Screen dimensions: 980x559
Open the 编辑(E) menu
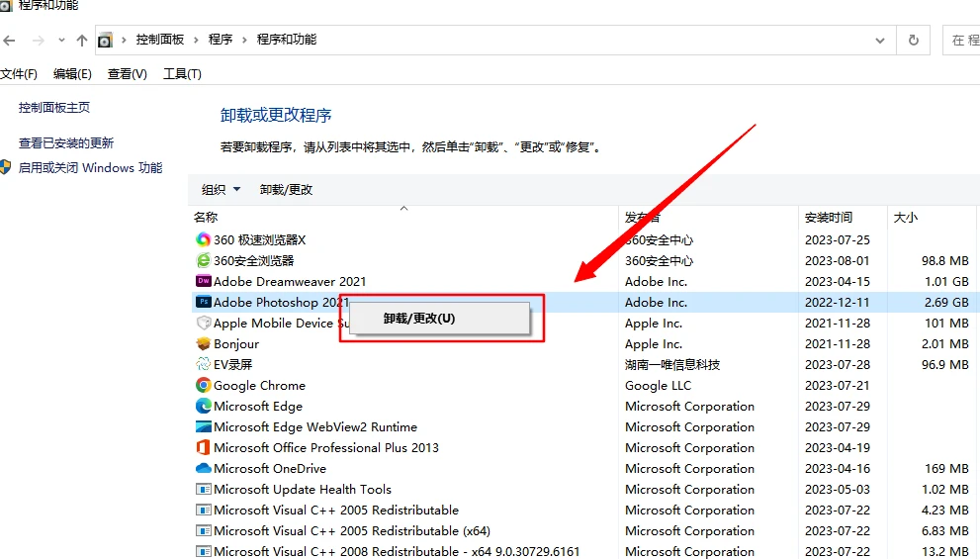(x=72, y=74)
